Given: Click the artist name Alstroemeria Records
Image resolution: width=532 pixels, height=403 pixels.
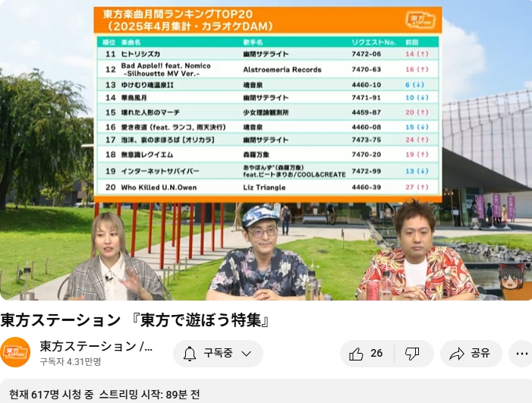Looking at the screenshot, I should [x=282, y=70].
